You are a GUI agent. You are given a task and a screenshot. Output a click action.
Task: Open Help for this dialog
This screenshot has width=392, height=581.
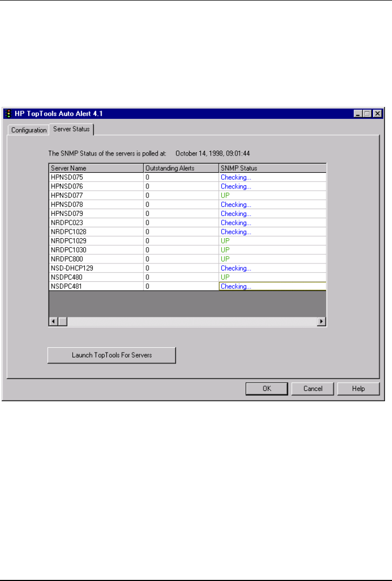point(359,389)
